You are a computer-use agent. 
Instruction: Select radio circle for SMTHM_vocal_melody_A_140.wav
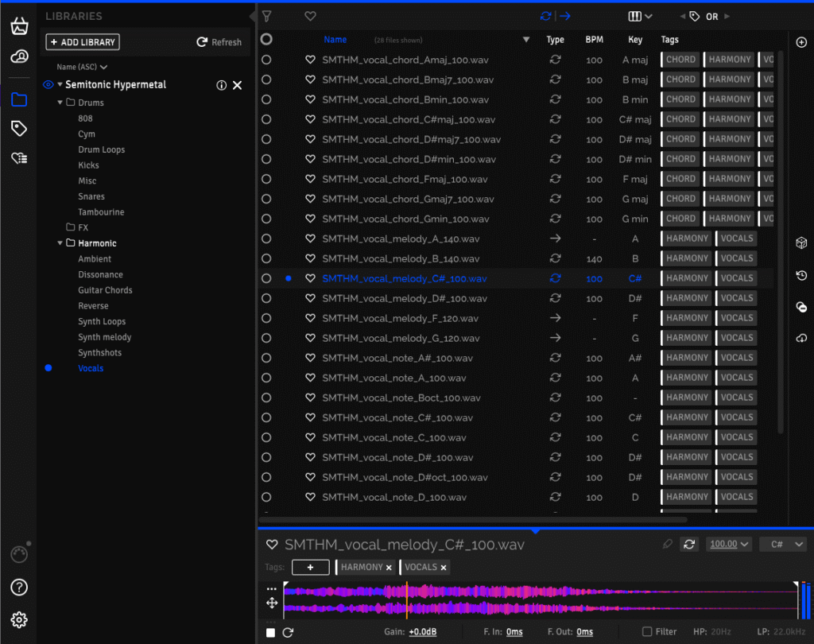[266, 239]
